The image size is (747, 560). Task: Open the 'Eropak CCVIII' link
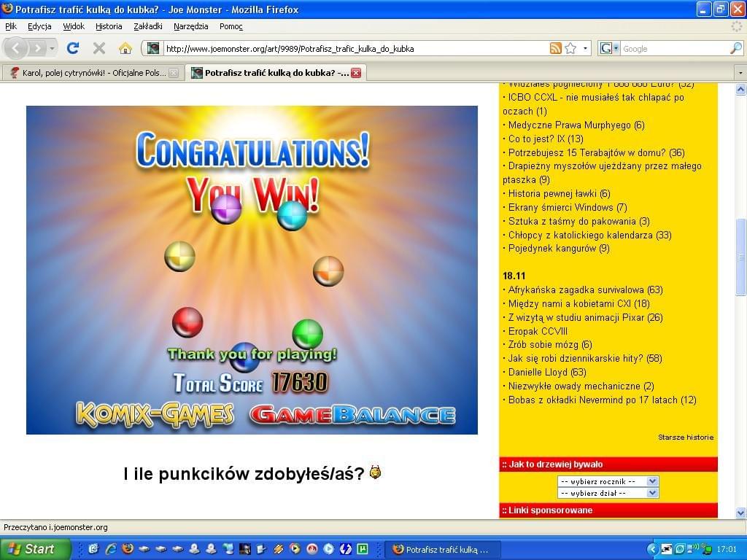[x=538, y=332]
